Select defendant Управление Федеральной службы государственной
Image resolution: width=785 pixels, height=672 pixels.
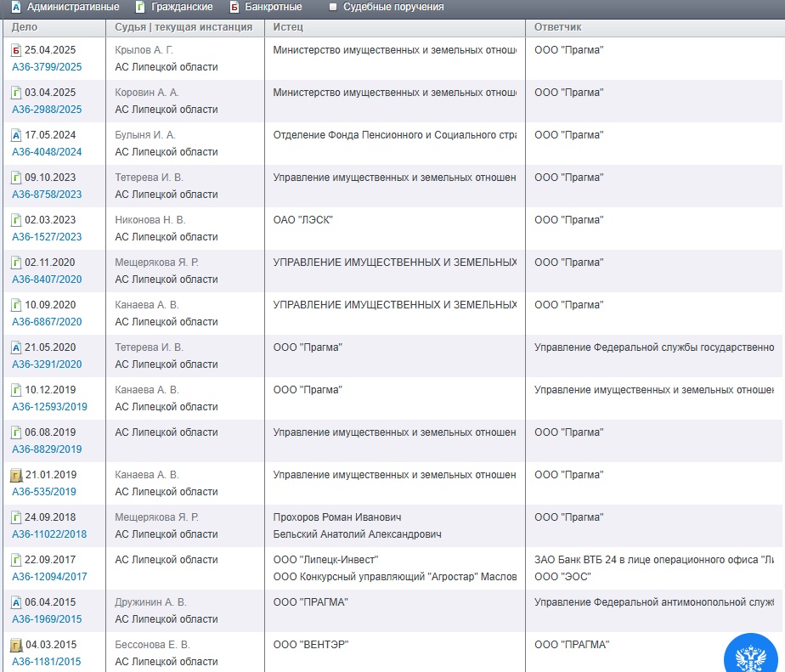(x=654, y=347)
